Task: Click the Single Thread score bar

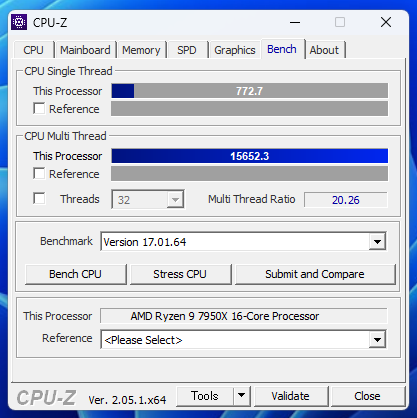Action: [x=250, y=91]
